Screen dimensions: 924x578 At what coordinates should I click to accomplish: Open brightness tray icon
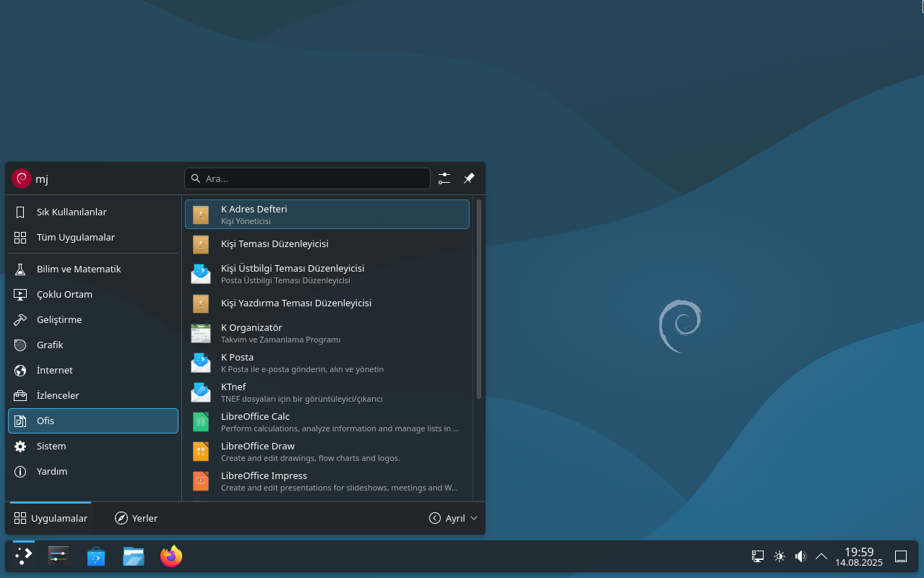(x=780, y=556)
